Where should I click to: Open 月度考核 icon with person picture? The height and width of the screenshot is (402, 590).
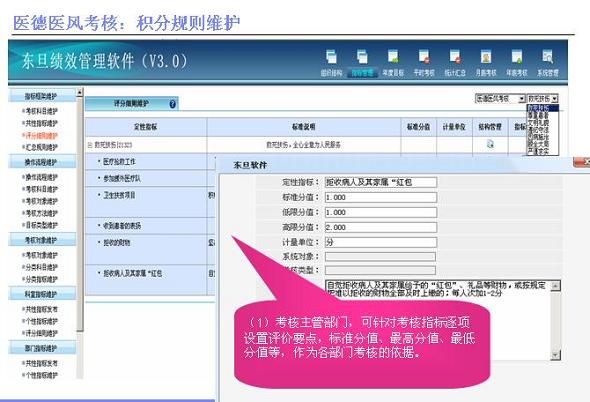coord(486,63)
